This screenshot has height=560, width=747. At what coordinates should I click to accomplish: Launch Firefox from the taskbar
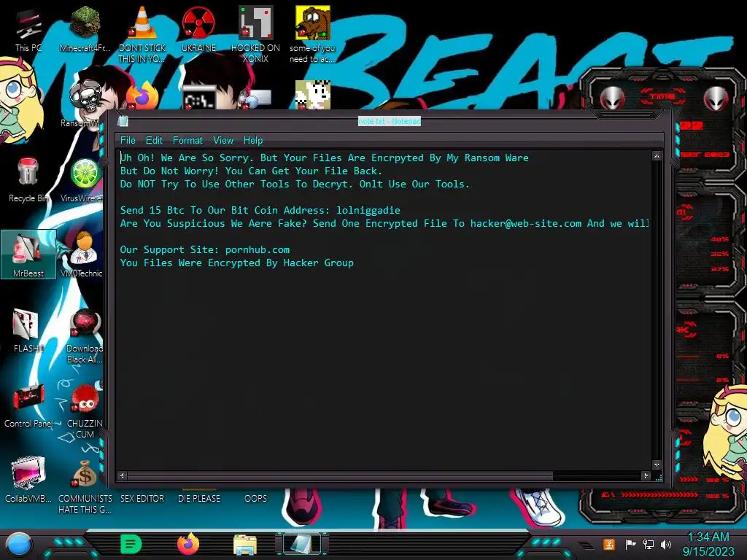pos(188,544)
